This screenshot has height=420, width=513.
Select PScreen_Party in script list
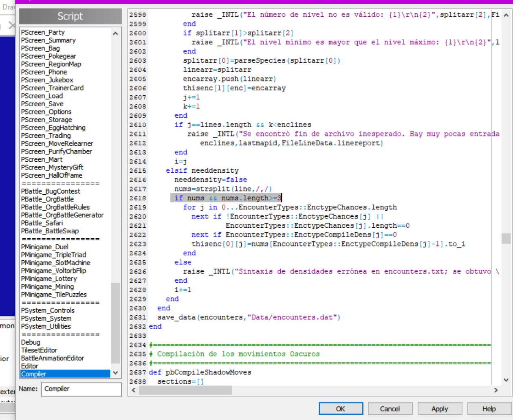coord(43,32)
